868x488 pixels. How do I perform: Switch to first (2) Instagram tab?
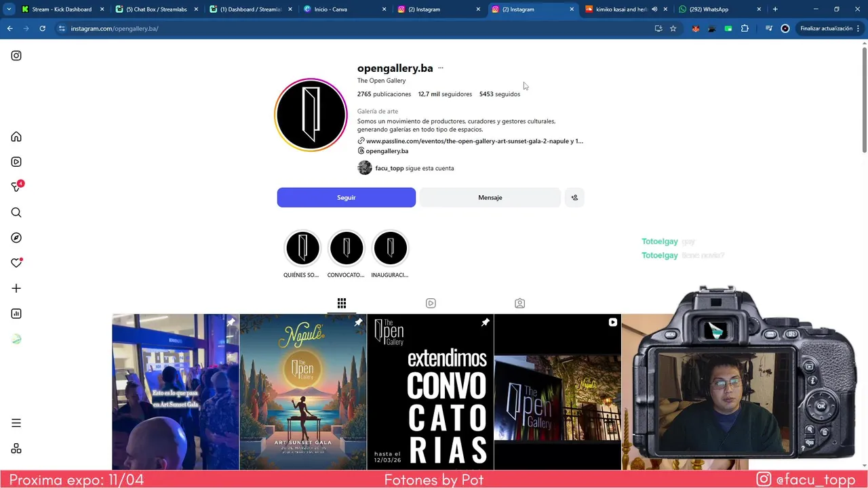point(438,9)
